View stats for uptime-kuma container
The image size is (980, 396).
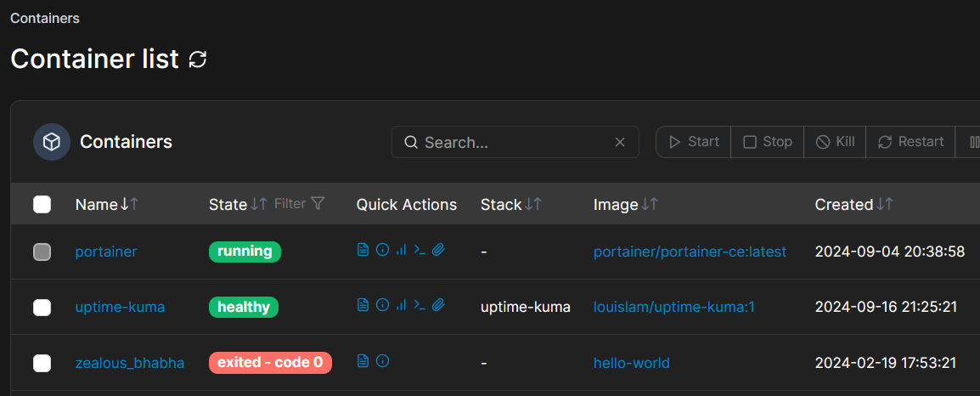tap(401, 305)
